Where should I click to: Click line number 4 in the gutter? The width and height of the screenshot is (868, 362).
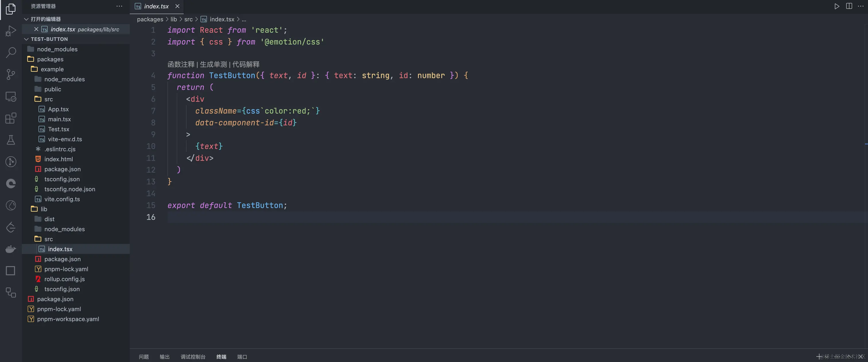pos(153,76)
